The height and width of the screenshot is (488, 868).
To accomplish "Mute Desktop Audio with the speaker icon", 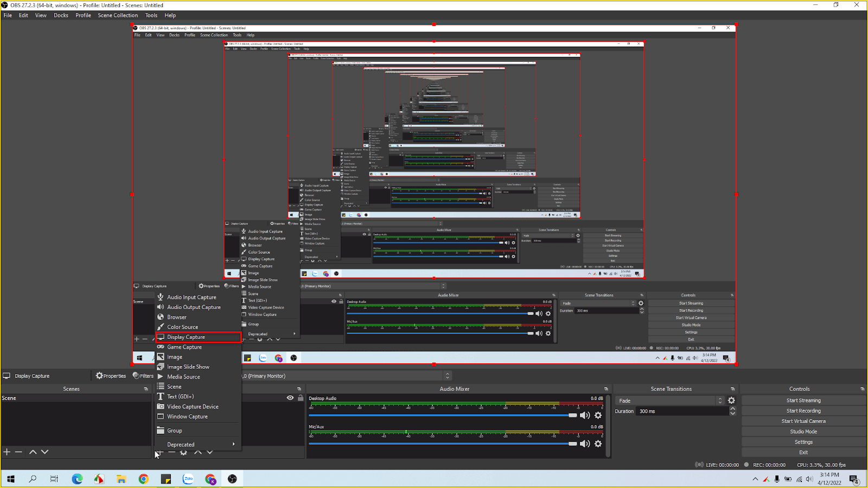I will click(x=585, y=415).
